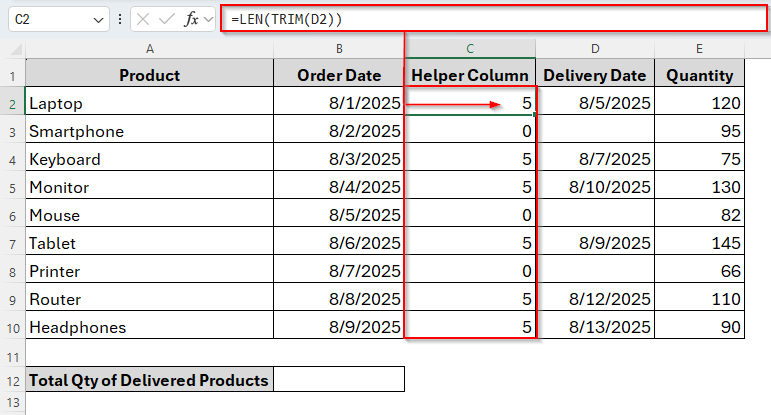This screenshot has height=415, width=771.
Task: Click the empty total cell B12
Action: [x=338, y=380]
